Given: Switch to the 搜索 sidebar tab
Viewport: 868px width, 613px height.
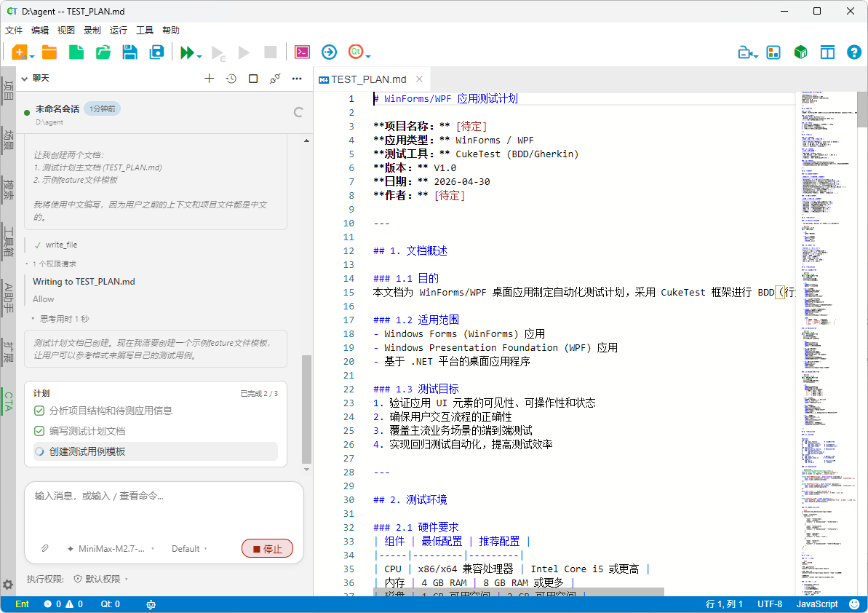Looking at the screenshot, I should click(8, 189).
